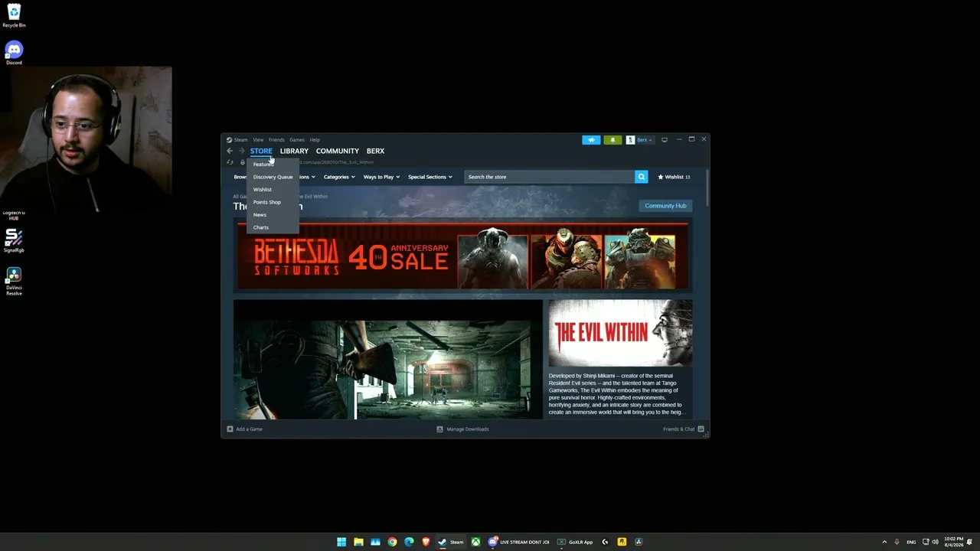Launch Google Chrome from the taskbar

coord(392,542)
